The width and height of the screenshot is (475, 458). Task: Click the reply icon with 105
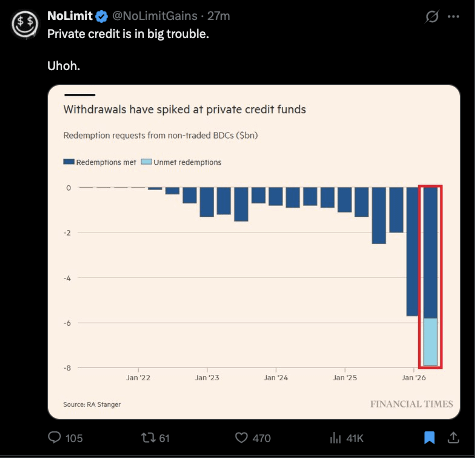pyautogui.click(x=55, y=437)
